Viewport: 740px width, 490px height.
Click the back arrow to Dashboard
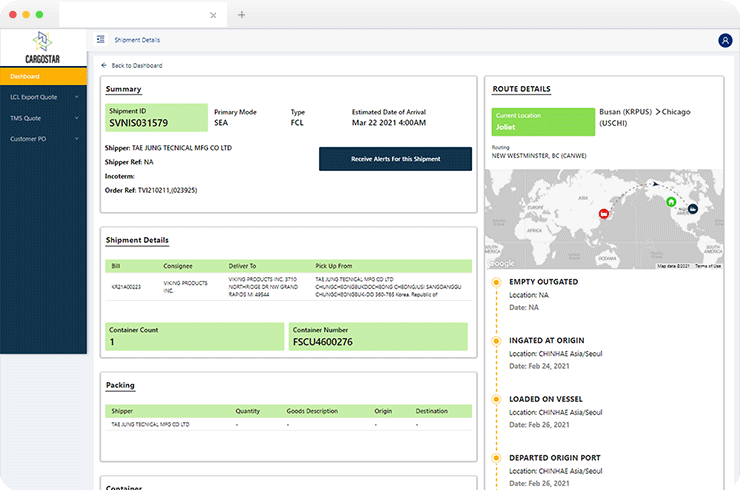tap(104, 66)
